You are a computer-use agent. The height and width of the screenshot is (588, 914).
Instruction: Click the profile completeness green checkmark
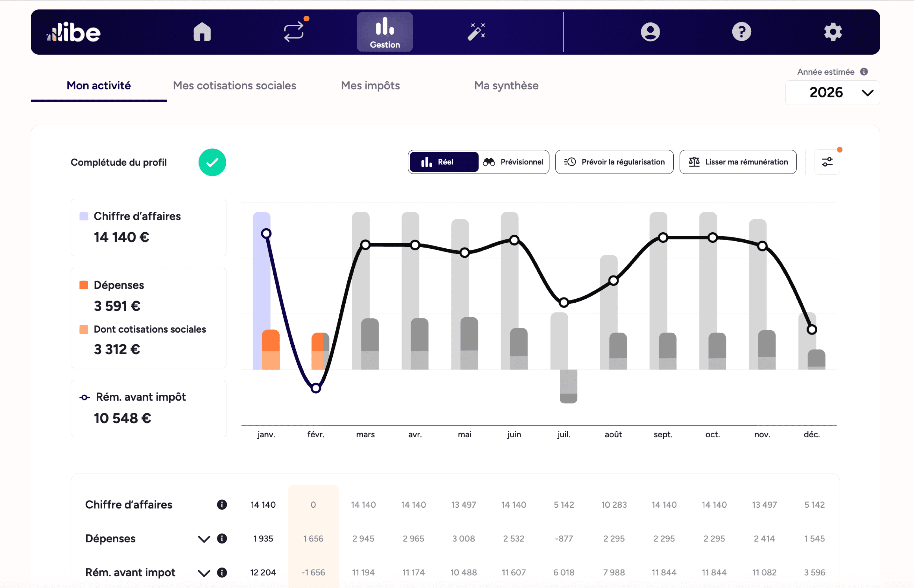[212, 162]
